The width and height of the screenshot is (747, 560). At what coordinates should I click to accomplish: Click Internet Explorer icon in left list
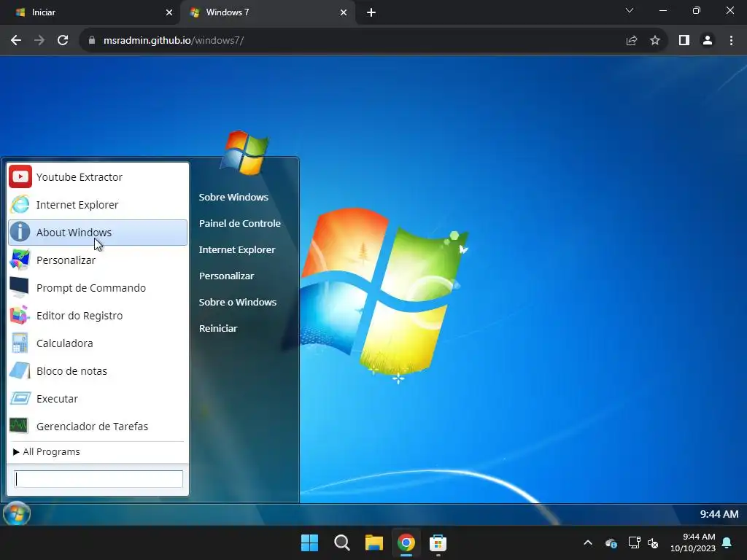pyautogui.click(x=20, y=204)
